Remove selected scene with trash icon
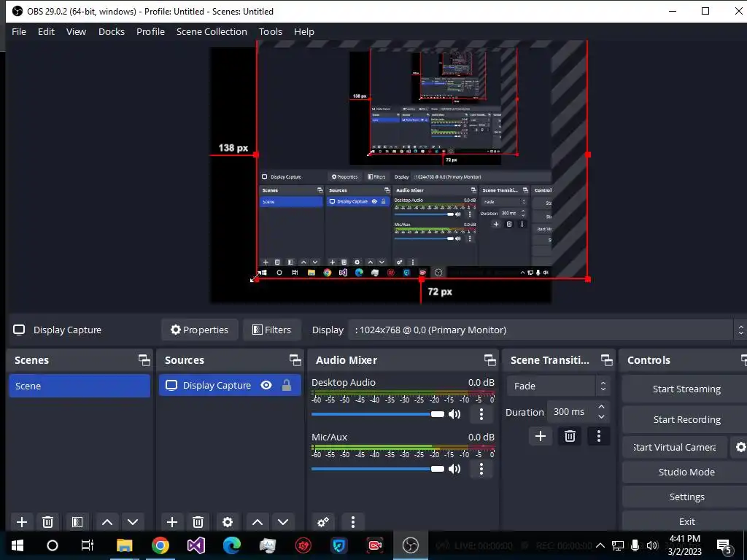Viewport: 747px width, 560px height. click(47, 522)
